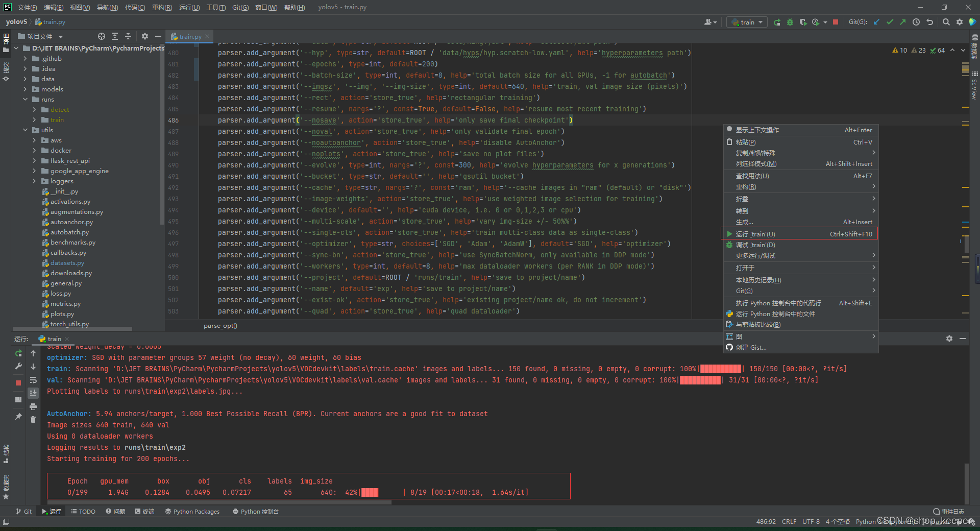Click the Git update project blue arrow

click(876, 22)
